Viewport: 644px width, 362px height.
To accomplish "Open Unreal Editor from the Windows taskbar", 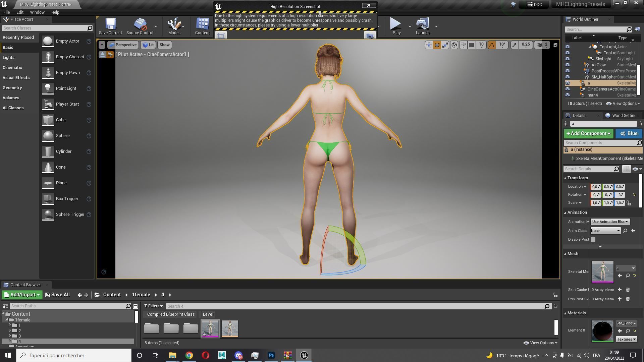I will point(304,355).
